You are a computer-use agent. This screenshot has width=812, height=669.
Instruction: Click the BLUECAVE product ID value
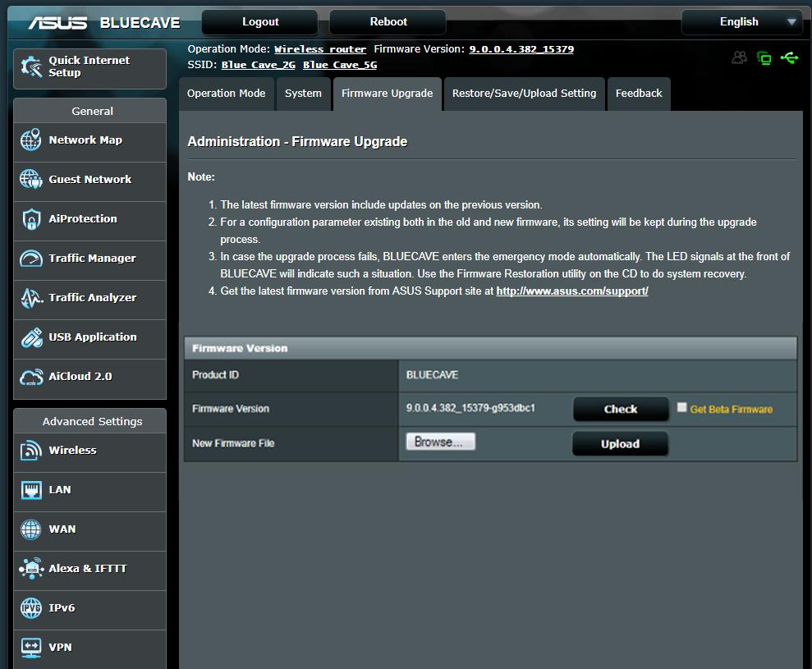point(432,375)
